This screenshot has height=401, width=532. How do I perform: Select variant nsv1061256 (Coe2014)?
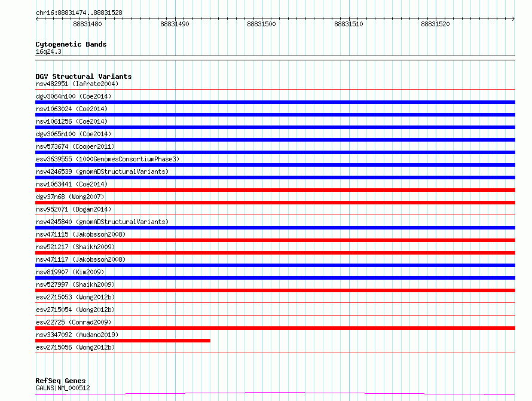tap(72, 121)
